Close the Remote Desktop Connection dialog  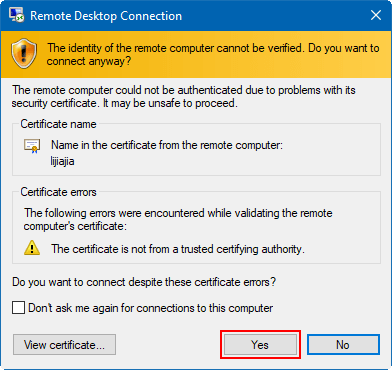pos(376,16)
